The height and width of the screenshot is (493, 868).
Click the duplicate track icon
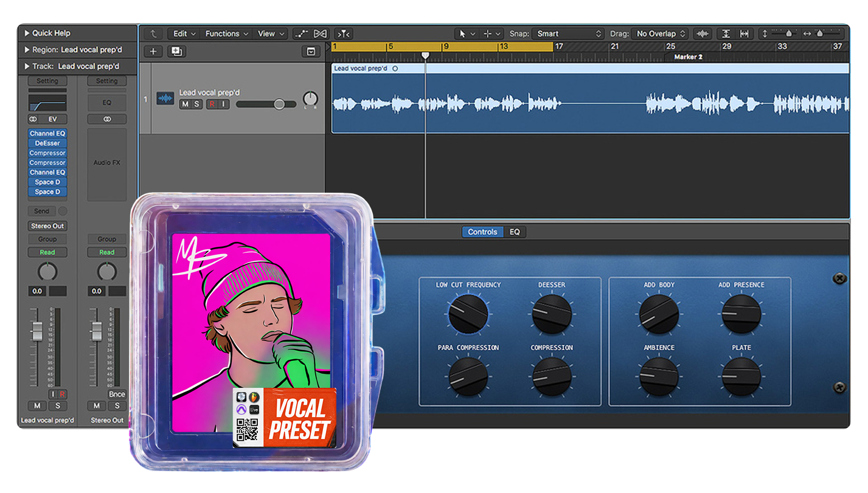click(x=177, y=52)
